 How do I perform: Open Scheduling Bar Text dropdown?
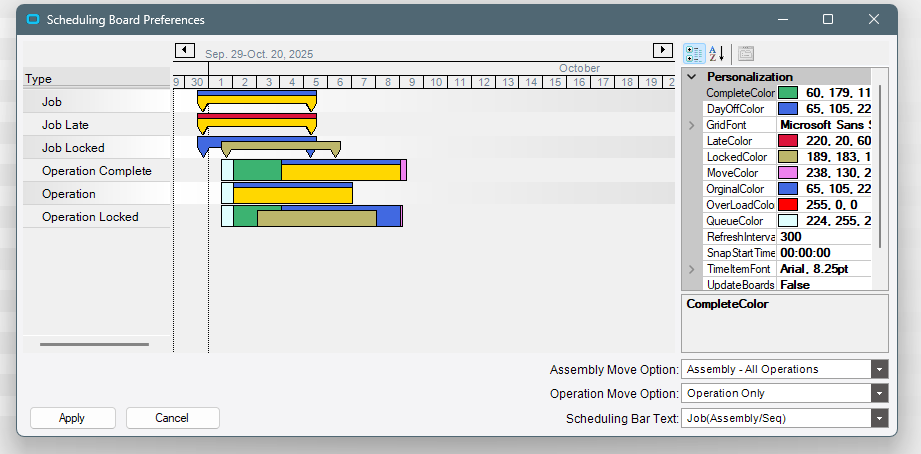(879, 419)
